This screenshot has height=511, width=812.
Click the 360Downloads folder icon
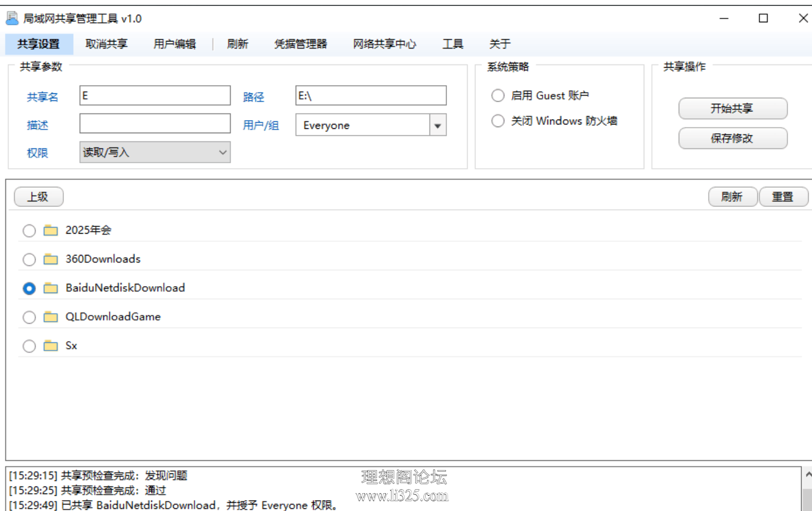coord(51,259)
